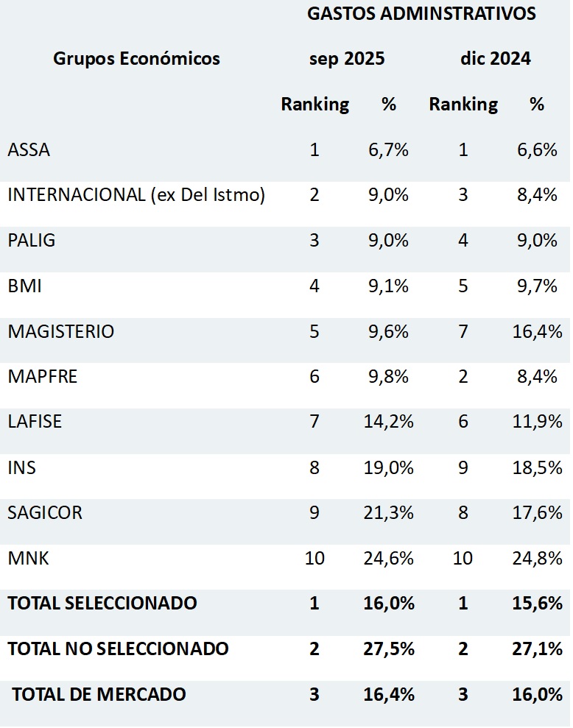573x728 pixels.
Task: Select the TOTAL SELECCIONADO row label
Action: point(102,604)
